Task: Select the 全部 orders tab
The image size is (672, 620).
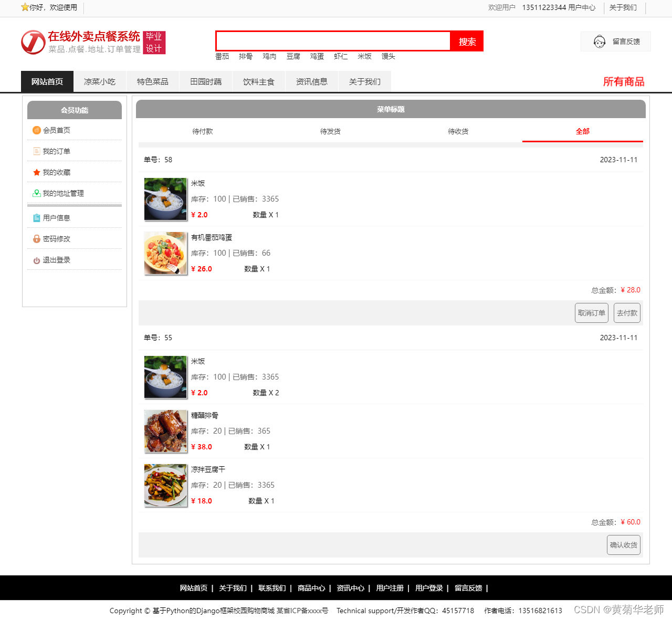Action: 583,131
